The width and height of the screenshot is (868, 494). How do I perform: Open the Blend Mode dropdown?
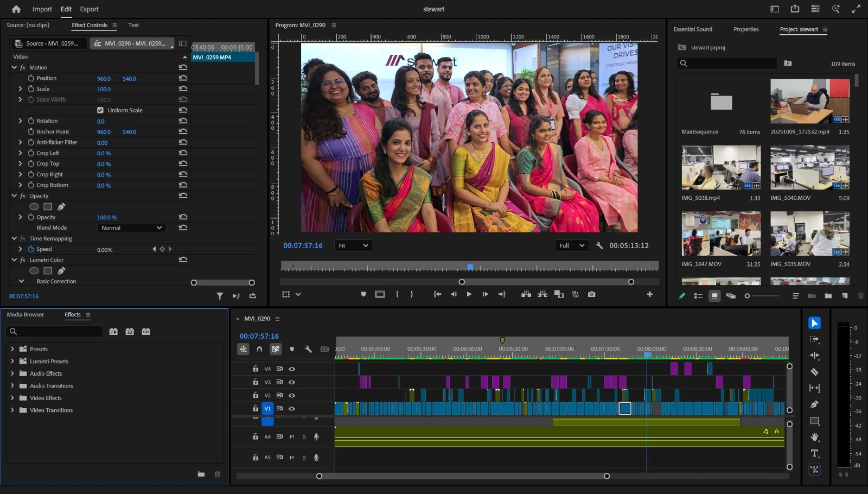coord(131,228)
